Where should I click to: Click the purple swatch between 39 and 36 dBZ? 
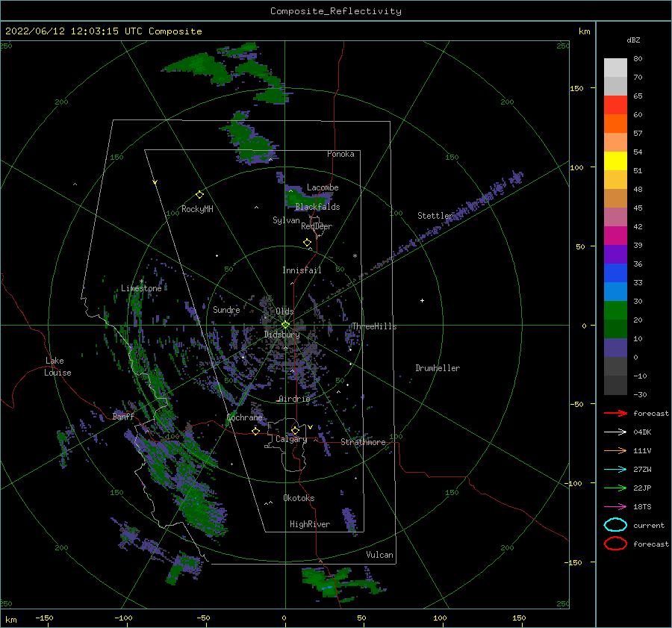(x=615, y=254)
